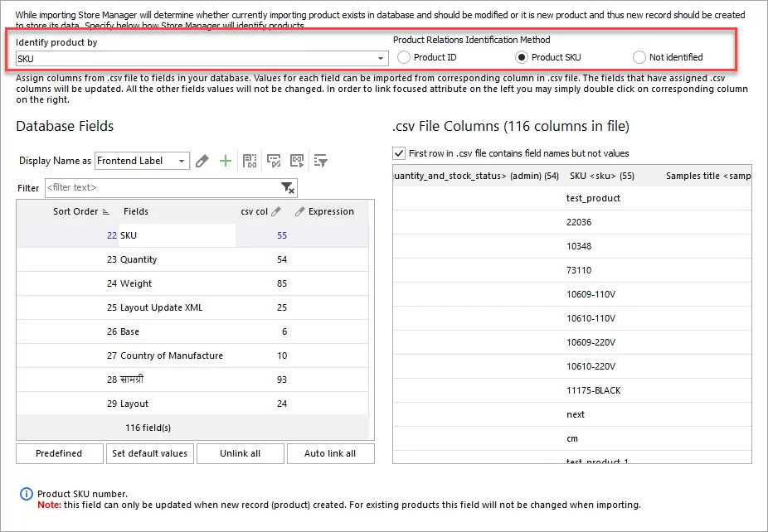Select the सामग्री field row
Screen dimensions: 768x532
[x=192, y=380]
